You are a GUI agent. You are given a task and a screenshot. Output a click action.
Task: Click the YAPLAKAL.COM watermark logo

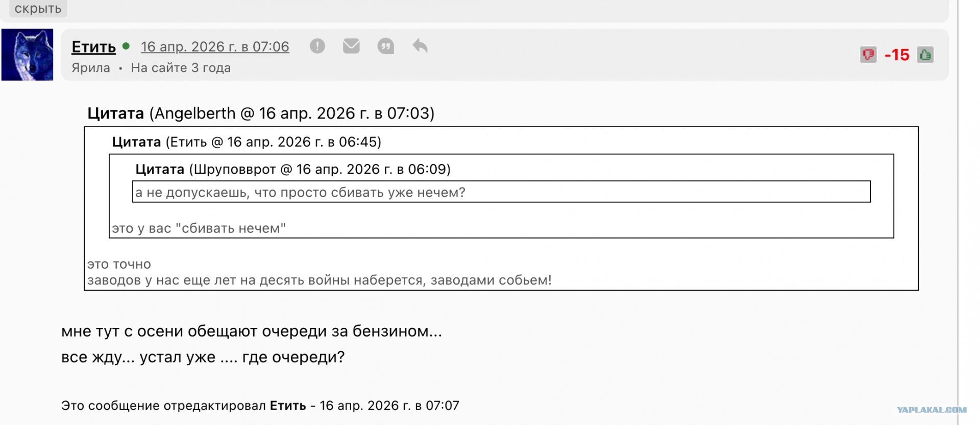[x=932, y=410]
